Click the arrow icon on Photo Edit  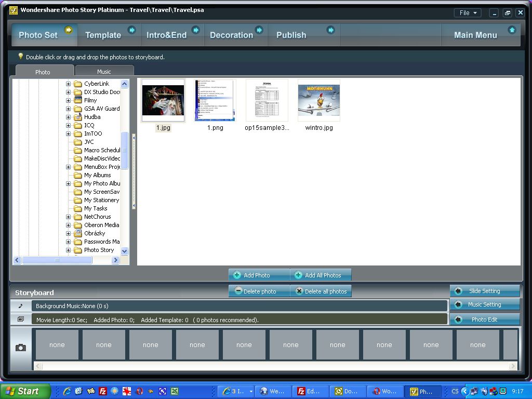(458, 320)
